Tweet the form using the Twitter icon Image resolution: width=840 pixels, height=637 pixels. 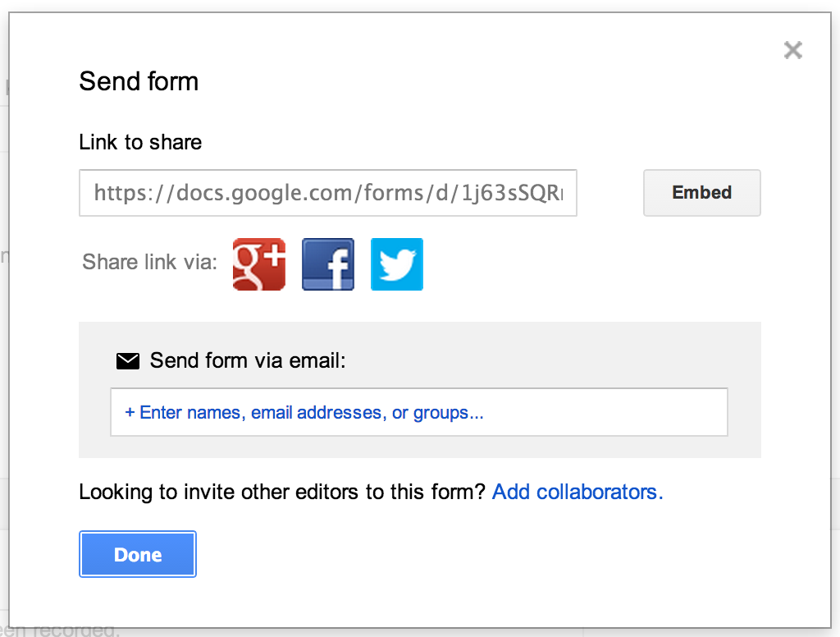pos(396,264)
